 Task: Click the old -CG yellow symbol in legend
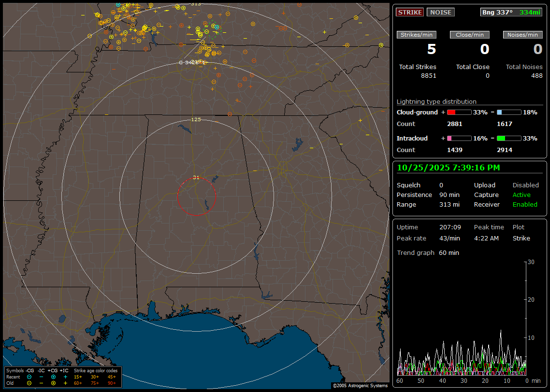pyautogui.click(x=29, y=383)
